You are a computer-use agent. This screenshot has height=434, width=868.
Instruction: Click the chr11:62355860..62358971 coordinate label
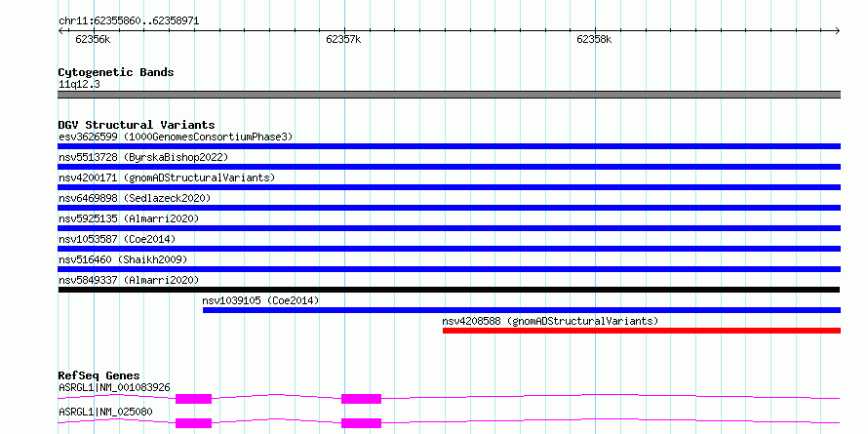coord(129,21)
